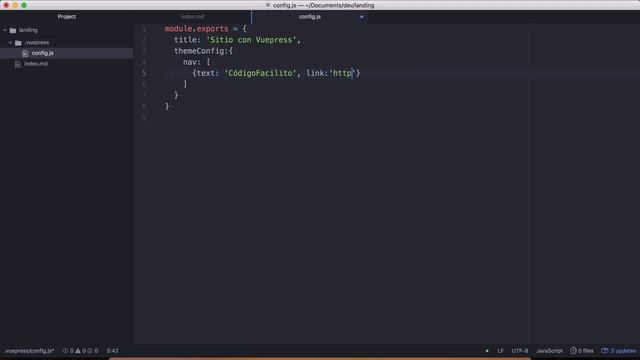
Task: Click the 0 files document icon
Action: 573,351
